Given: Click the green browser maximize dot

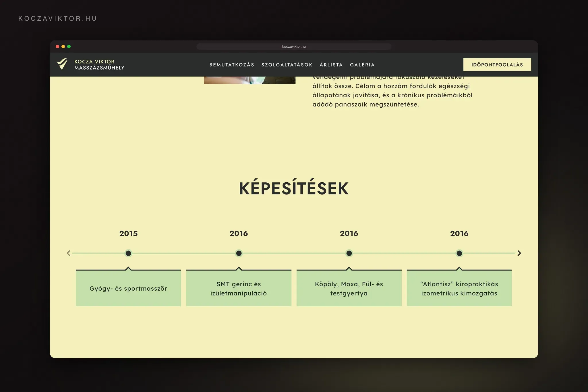Looking at the screenshot, I should point(69,47).
